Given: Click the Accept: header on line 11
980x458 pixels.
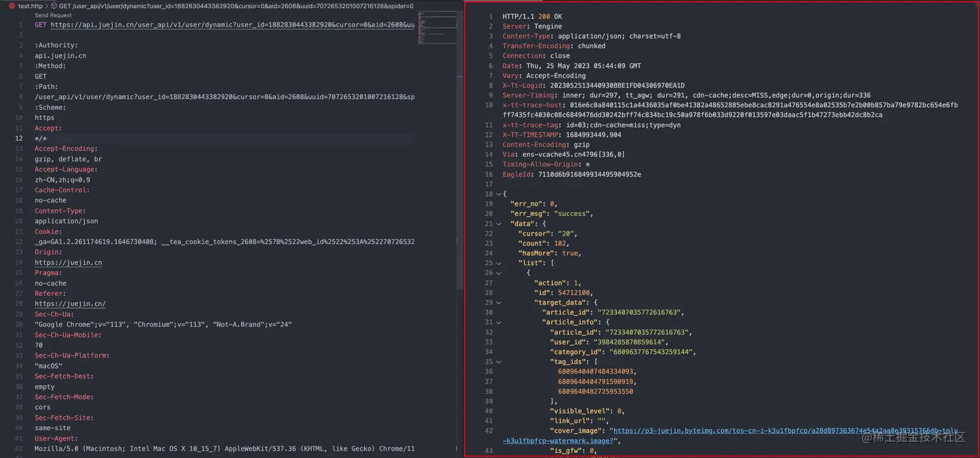Looking at the screenshot, I should point(49,128).
